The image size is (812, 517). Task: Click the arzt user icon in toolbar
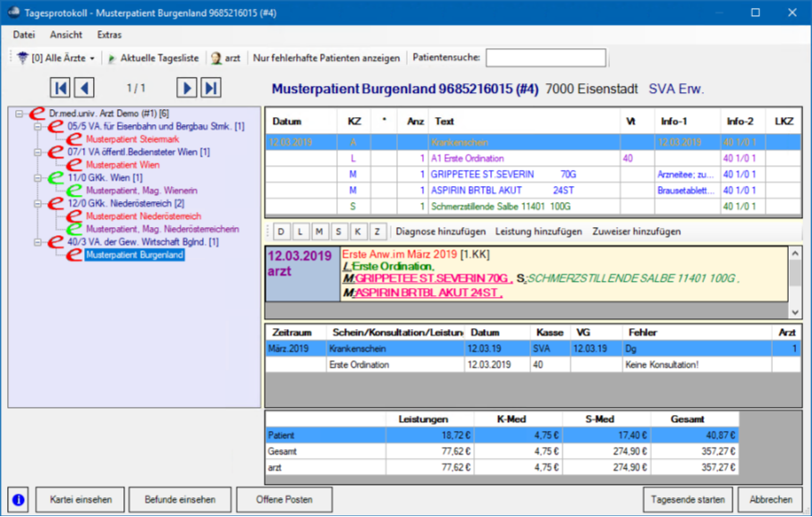click(216, 58)
